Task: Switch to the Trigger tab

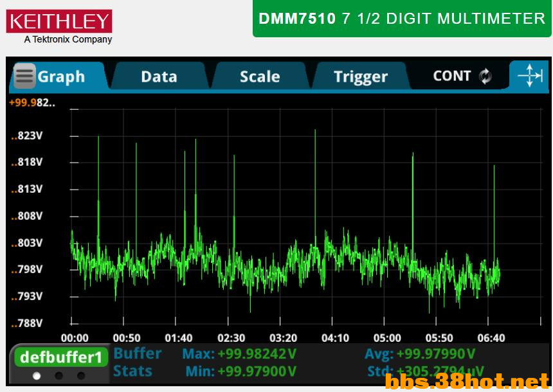Action: coord(360,76)
